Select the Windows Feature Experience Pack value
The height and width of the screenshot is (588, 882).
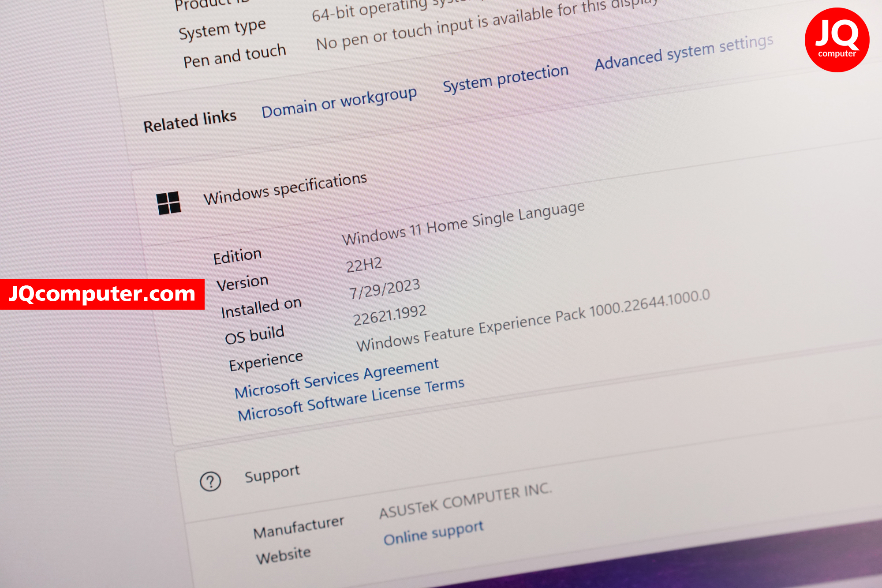pyautogui.click(x=533, y=320)
